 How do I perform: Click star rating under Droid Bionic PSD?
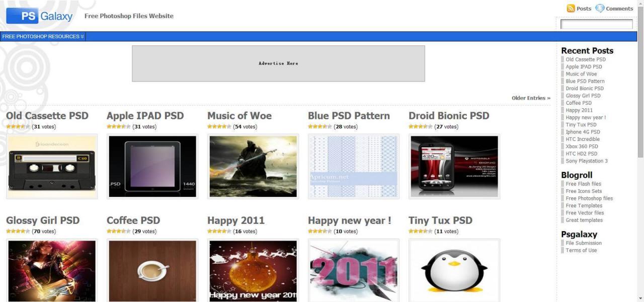point(421,127)
